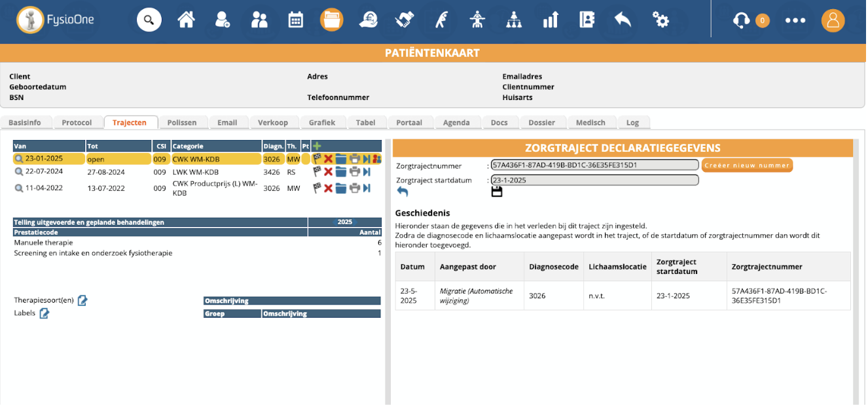Edit Therapiesoort(en) pencil icon

point(82,300)
